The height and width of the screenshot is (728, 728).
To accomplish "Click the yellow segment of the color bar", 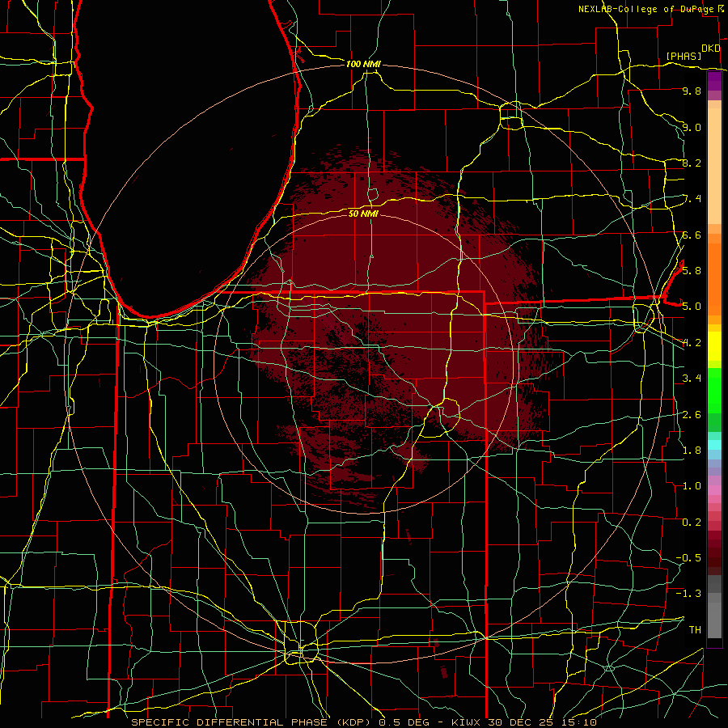I will [714, 346].
